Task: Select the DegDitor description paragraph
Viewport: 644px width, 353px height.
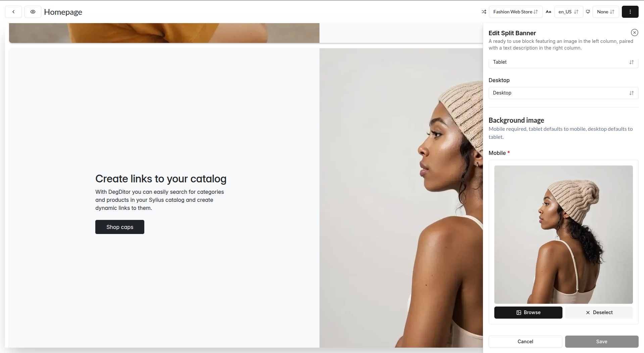Action: 160,200
